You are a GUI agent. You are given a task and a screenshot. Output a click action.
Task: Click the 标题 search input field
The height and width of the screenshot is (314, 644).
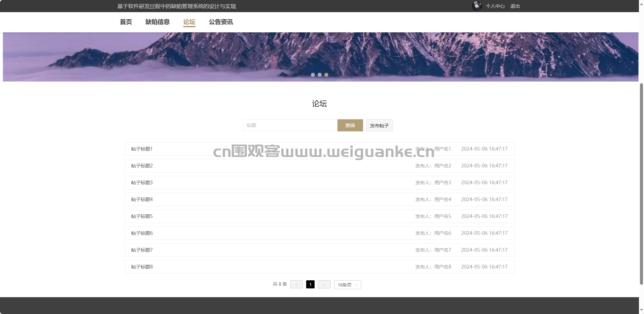[x=290, y=125]
